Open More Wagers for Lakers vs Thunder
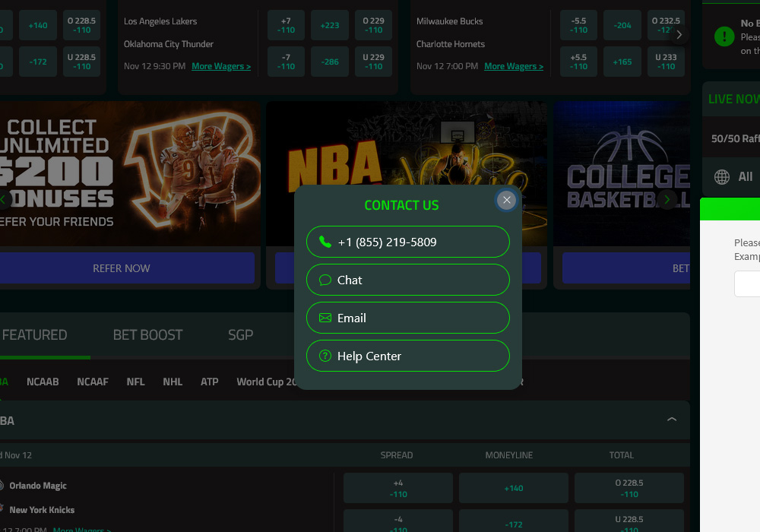This screenshot has height=532, width=760. pyautogui.click(x=221, y=66)
